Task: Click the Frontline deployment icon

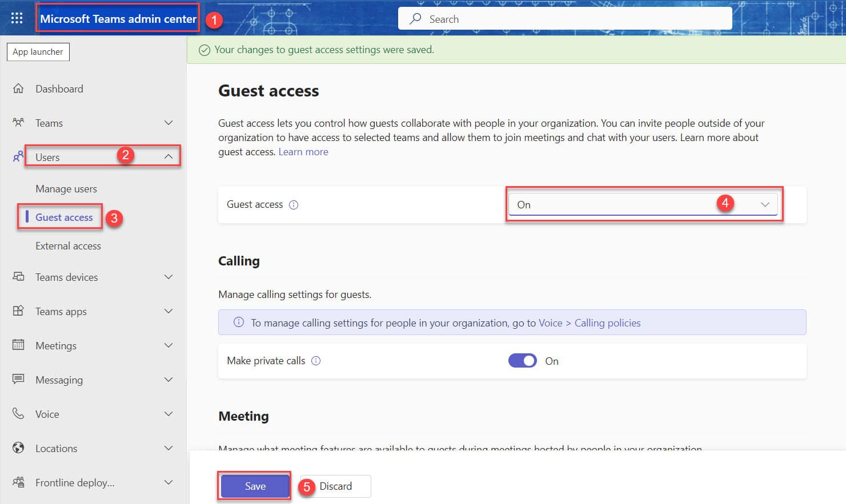Action: pyautogui.click(x=18, y=482)
